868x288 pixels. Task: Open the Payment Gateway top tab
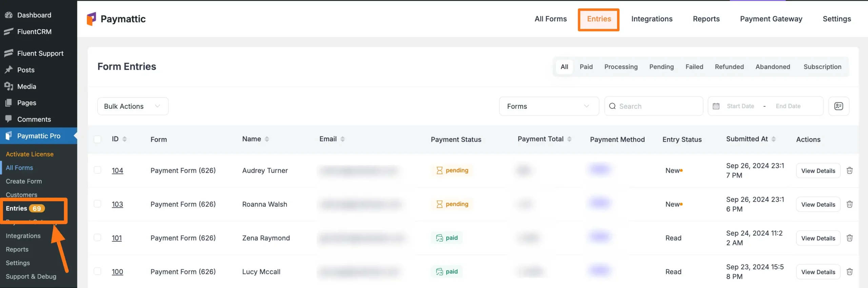point(771,19)
